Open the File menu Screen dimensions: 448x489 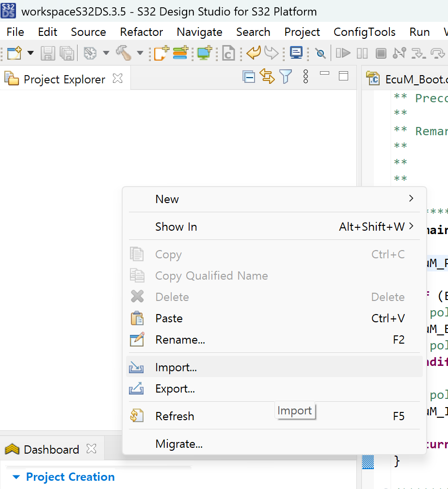click(16, 32)
